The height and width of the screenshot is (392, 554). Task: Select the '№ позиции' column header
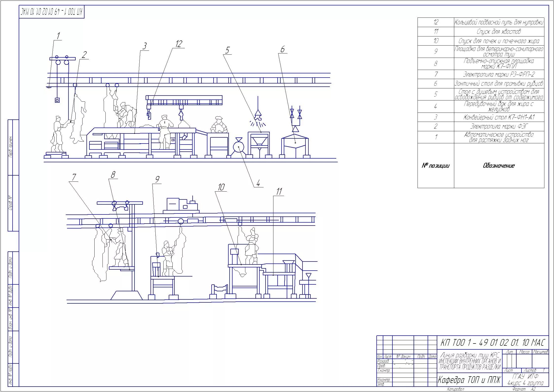(x=436, y=166)
